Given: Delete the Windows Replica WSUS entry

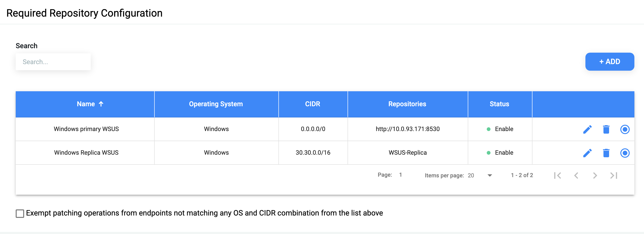Looking at the screenshot, I should (606, 153).
